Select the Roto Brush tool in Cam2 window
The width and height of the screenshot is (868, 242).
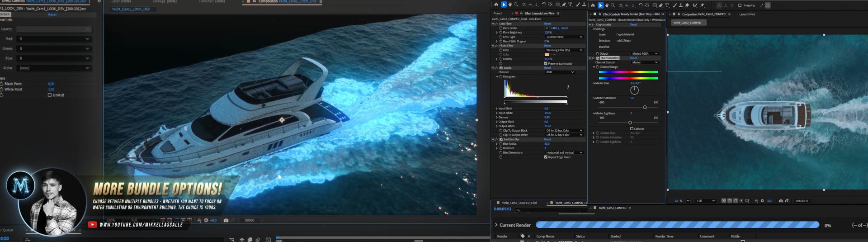[x=695, y=5]
